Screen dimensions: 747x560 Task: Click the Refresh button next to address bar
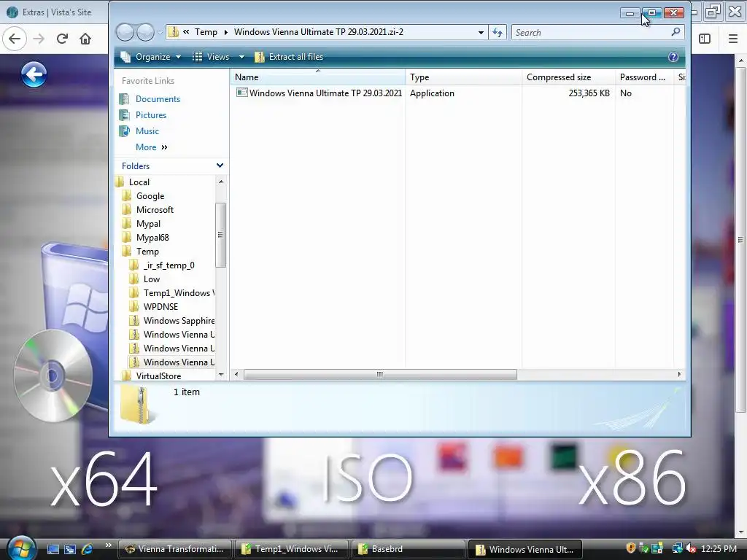[498, 32]
